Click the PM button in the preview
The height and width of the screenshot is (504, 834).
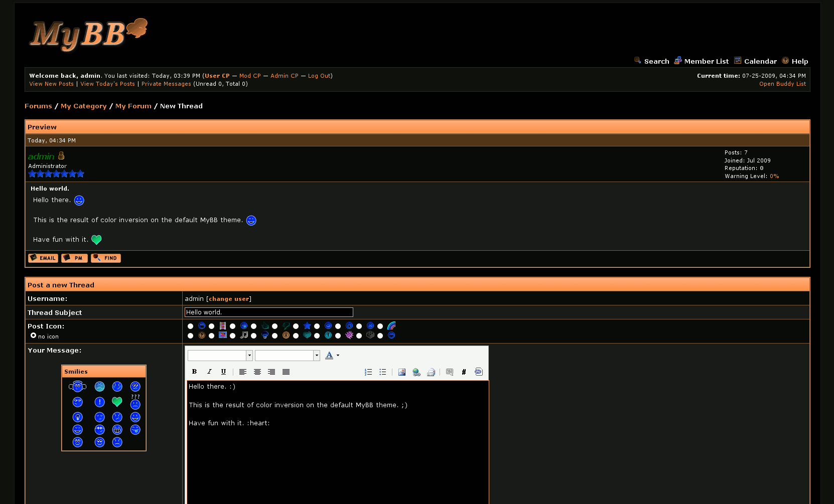point(74,258)
